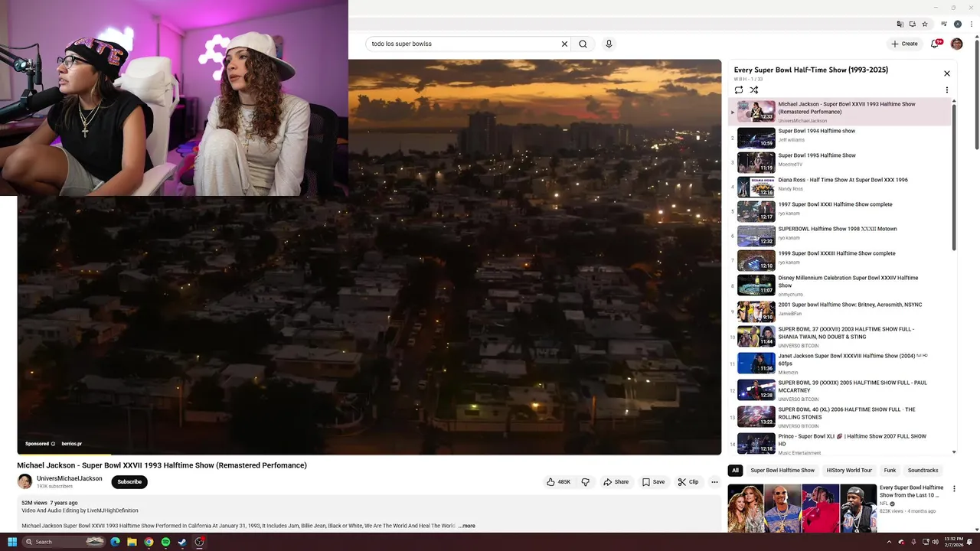Image resolution: width=980 pixels, height=551 pixels.
Task: Open options for the recommended NFL video
Action: 954,489
